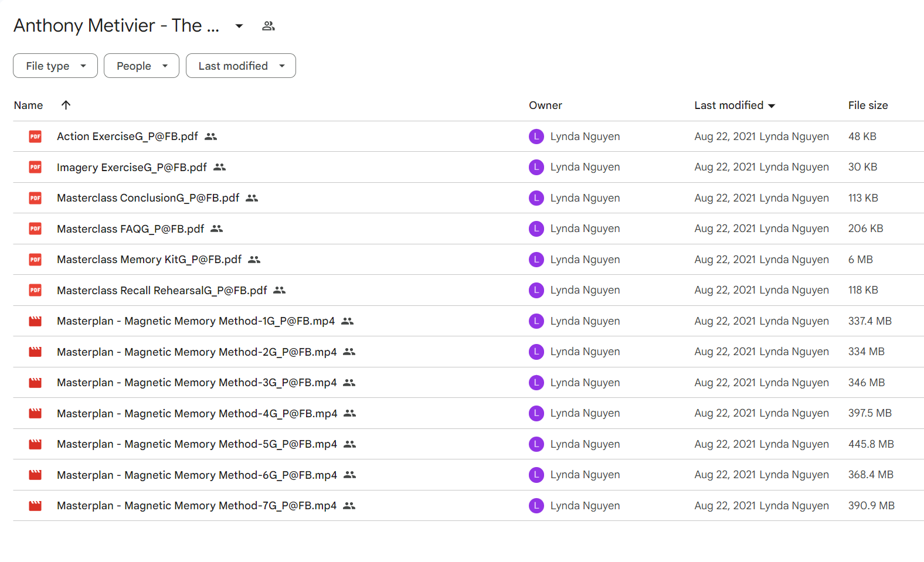924x562 pixels.
Task: Click the folder title Anthony Metivier - The ...
Action: pos(116,26)
